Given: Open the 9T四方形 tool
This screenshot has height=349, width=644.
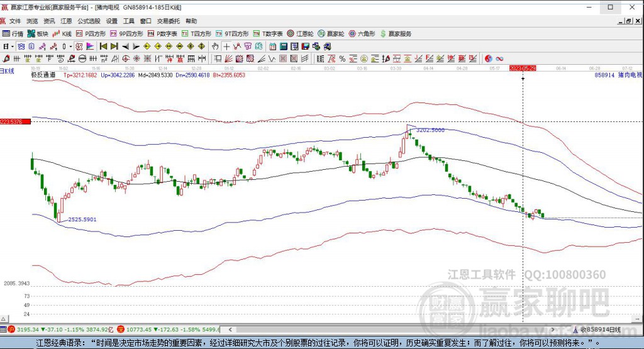Looking at the screenshot, I should 233,34.
